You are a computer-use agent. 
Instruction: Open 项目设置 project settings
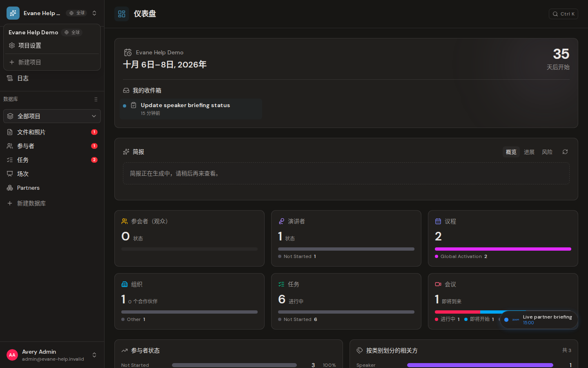[x=52, y=45]
